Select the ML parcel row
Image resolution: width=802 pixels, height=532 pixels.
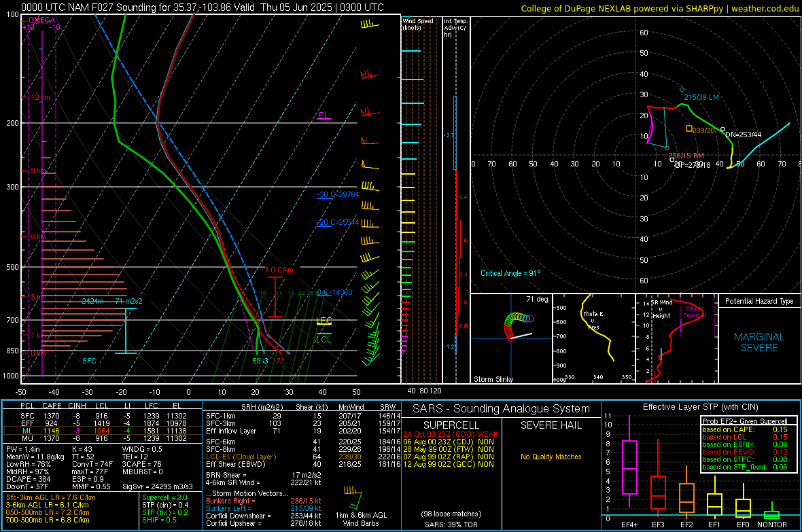coord(102,431)
